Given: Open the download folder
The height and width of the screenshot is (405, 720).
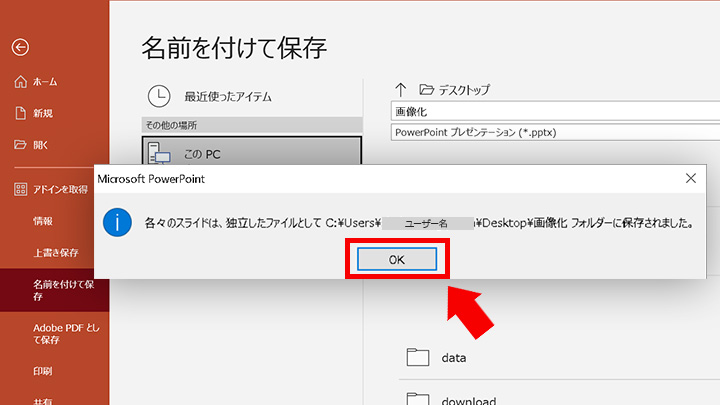Looking at the screenshot, I should [468, 401].
